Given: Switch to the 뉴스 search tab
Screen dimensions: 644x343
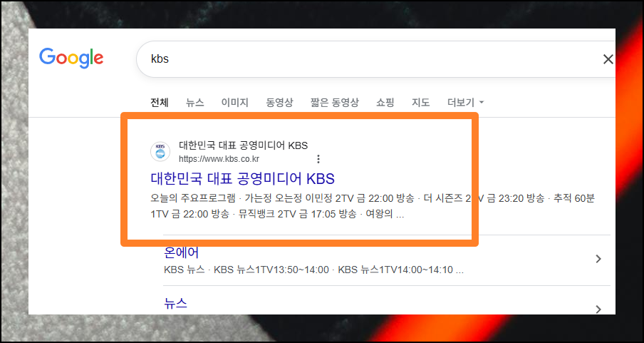Looking at the screenshot, I should [194, 103].
